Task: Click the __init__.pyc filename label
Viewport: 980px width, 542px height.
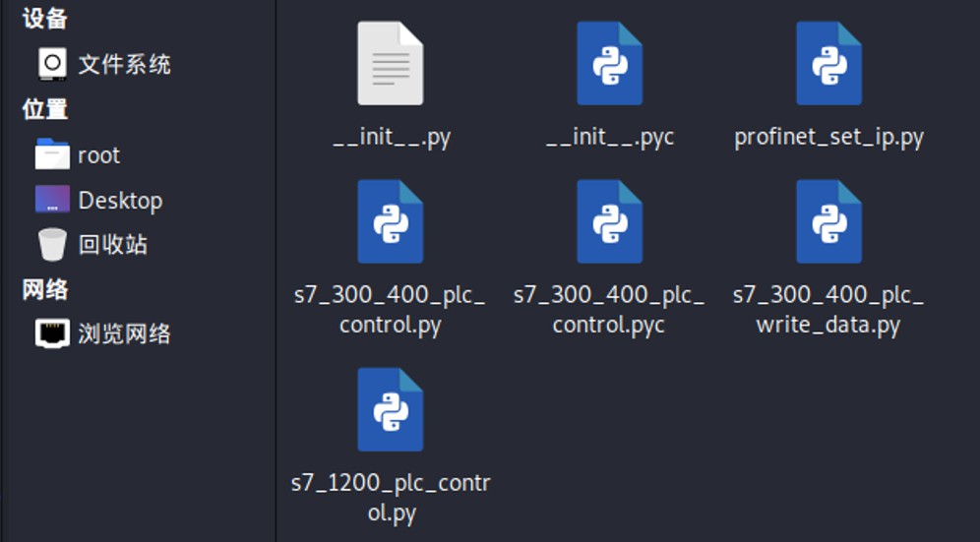Action: [610, 138]
